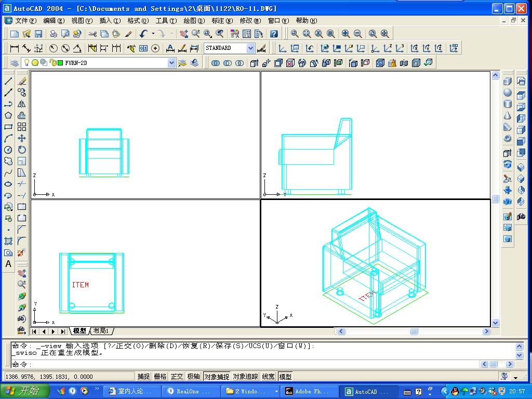Click scroll down arrow of drawing area

[495, 323]
